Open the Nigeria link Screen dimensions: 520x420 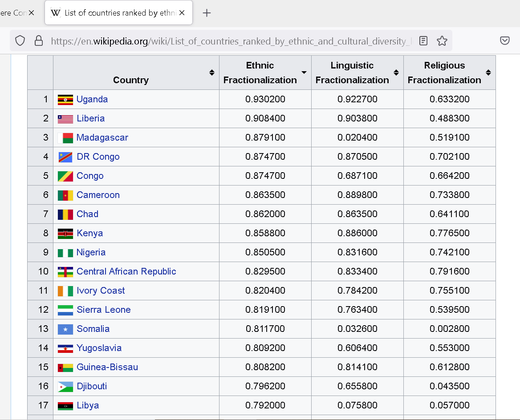click(x=91, y=253)
